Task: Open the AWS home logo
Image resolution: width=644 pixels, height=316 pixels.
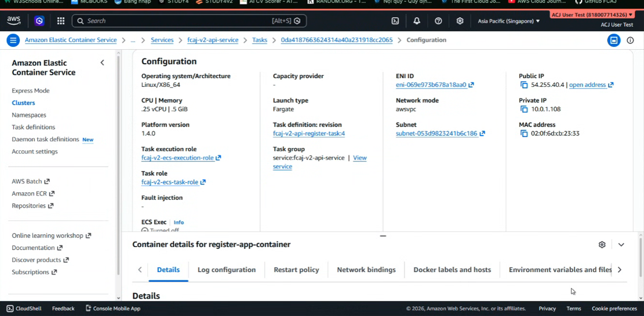Action: (x=14, y=20)
